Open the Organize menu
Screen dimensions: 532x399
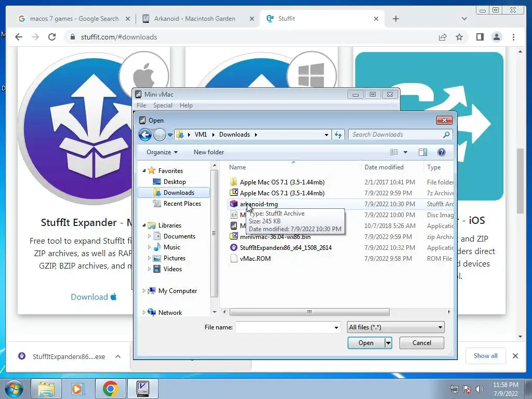coord(162,152)
